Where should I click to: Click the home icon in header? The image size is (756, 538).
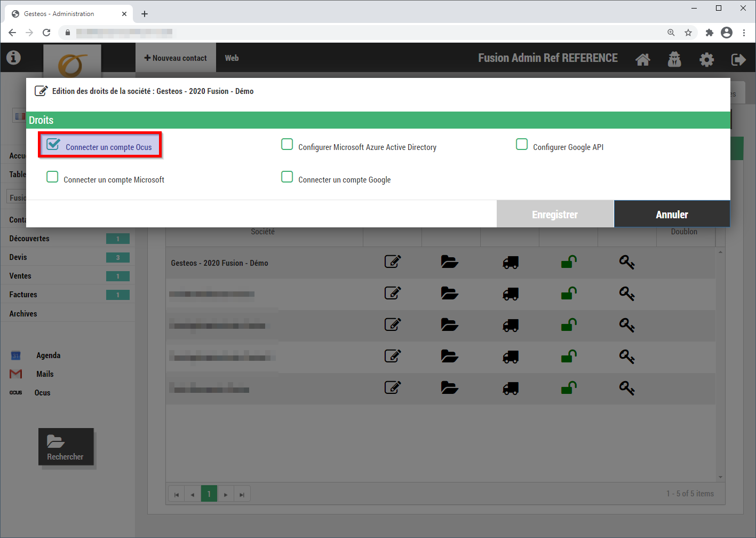coord(643,59)
